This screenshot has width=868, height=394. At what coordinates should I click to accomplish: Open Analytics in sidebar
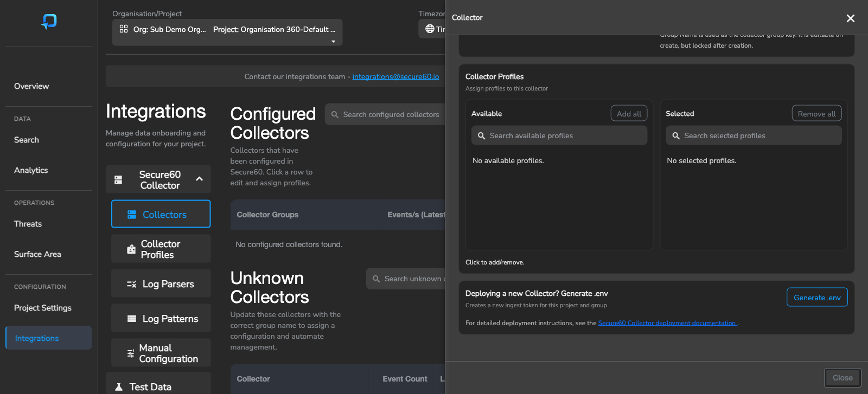31,170
